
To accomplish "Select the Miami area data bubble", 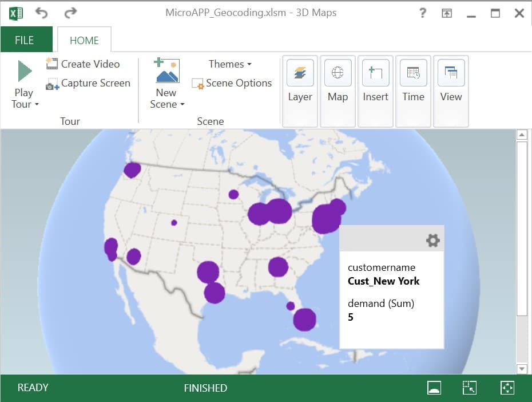I will tap(304, 320).
